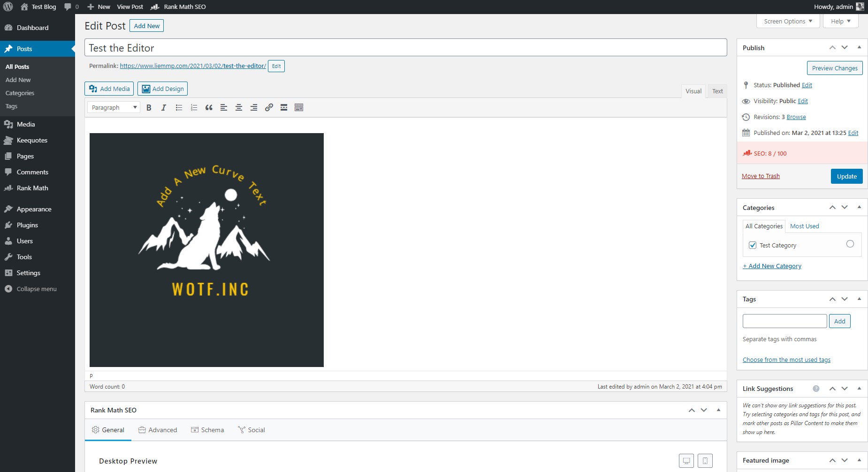868x472 pixels.
Task: Open comments bubble in admin bar
Action: point(71,7)
